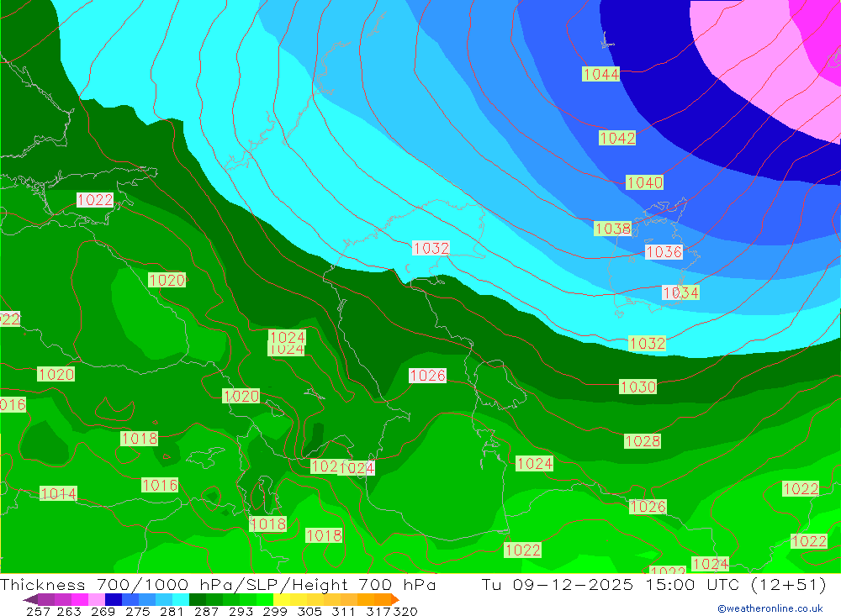Click the 299 legend value
841x616 pixels.
tap(275, 612)
